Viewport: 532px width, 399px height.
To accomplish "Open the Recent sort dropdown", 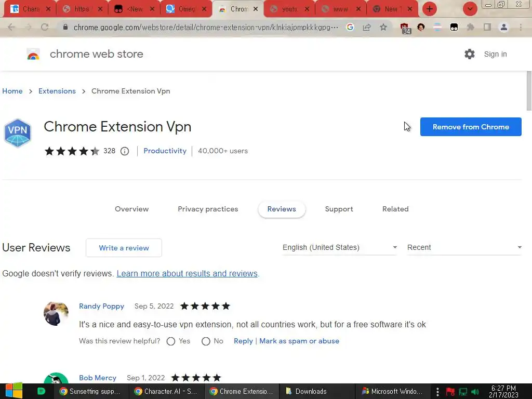I will coord(464,247).
